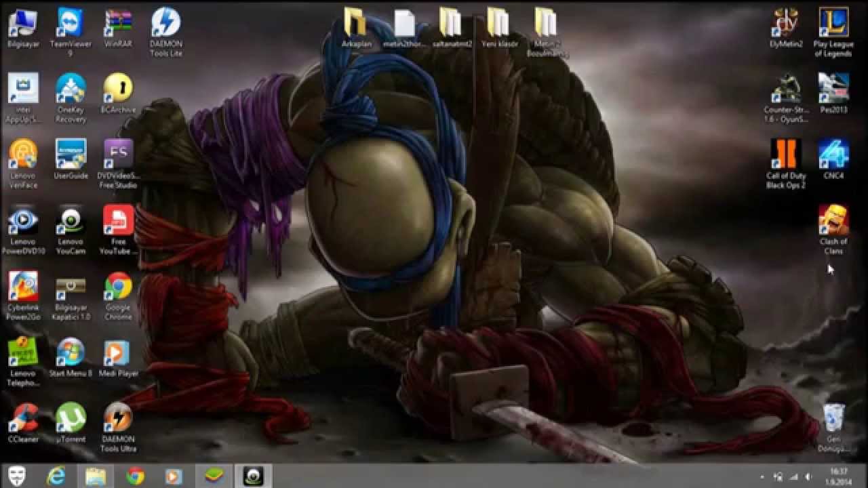Open the Pes2013 game icon
The image size is (868, 488).
pos(833,94)
